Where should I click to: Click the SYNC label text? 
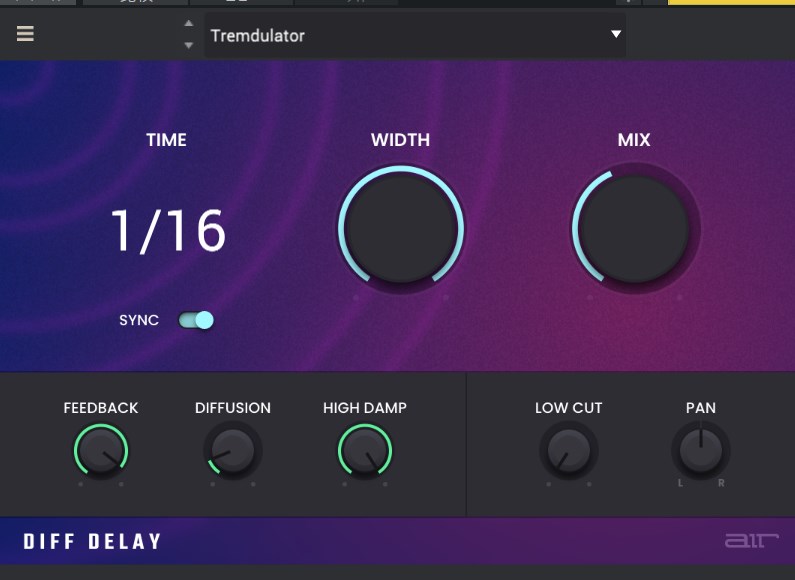(x=139, y=320)
